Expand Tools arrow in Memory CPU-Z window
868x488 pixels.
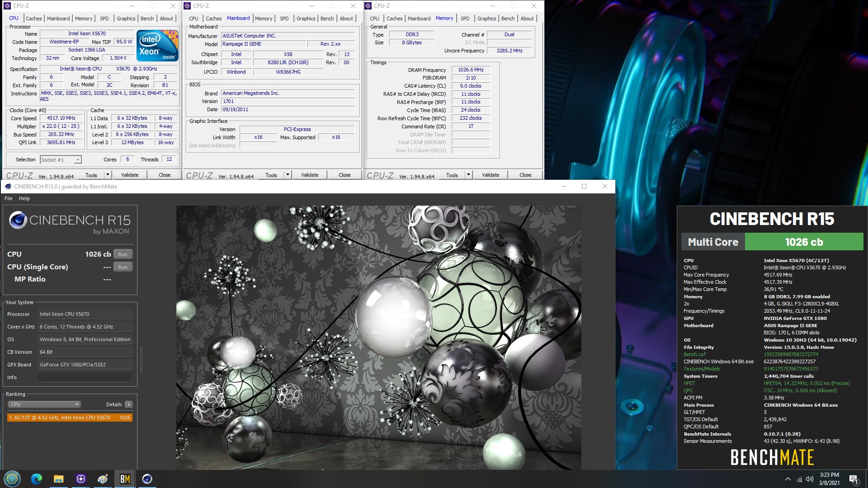pos(468,175)
